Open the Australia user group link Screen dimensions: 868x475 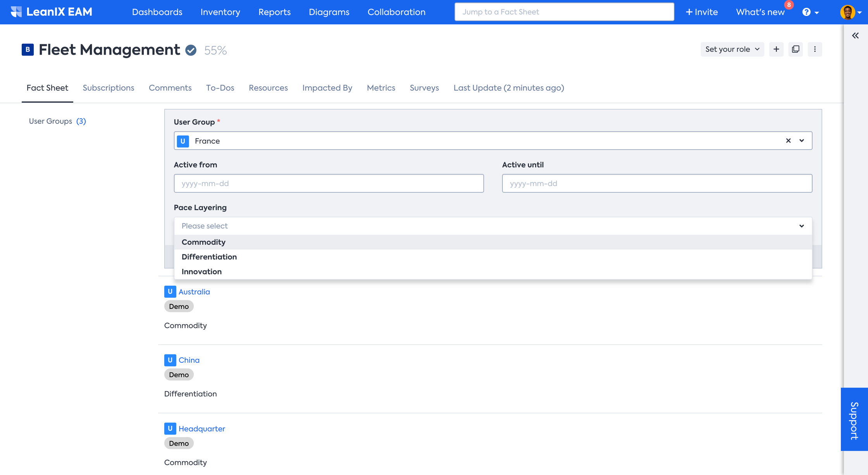coord(194,292)
